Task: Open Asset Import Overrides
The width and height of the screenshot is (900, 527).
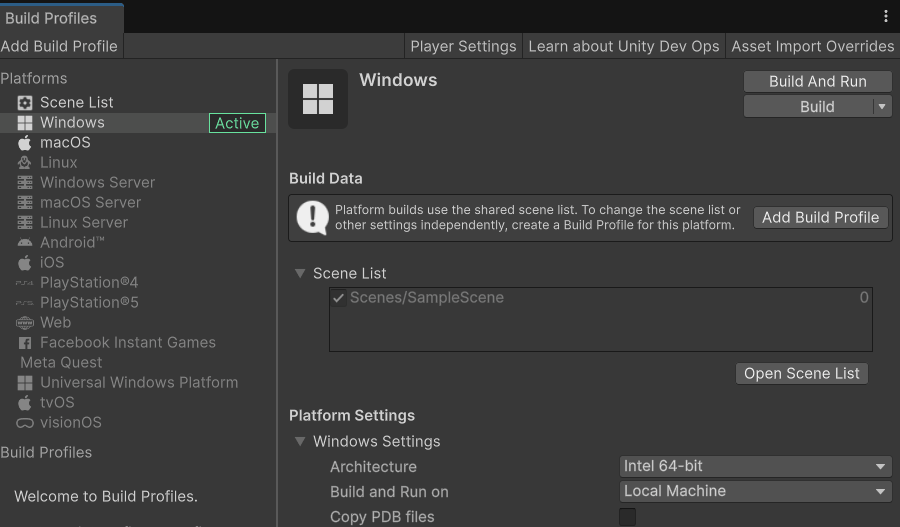Action: pyautogui.click(x=812, y=46)
